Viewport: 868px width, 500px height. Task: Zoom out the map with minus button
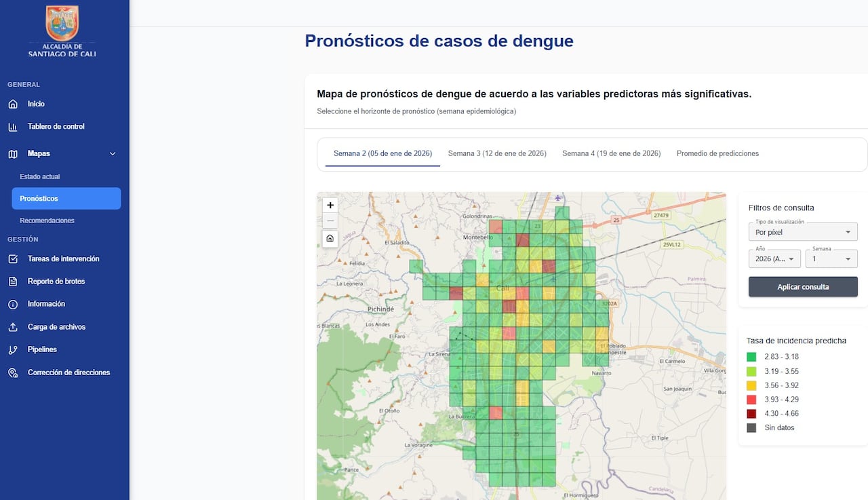[330, 220]
